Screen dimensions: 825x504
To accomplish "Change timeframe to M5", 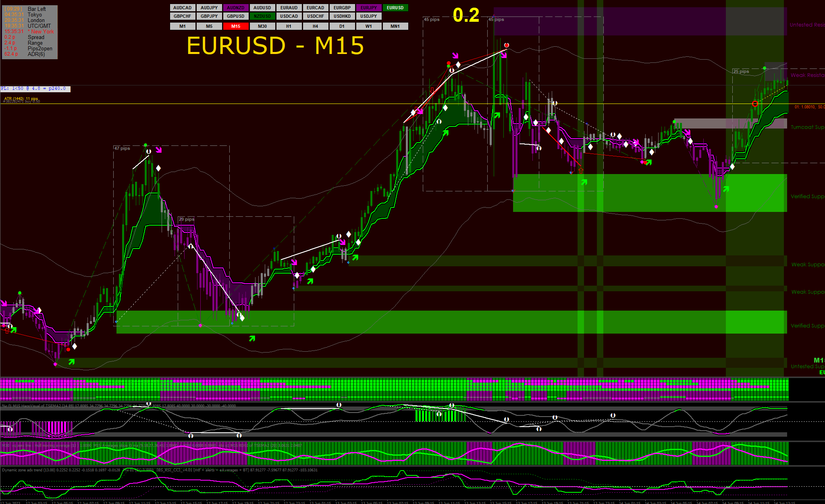I will coord(209,26).
